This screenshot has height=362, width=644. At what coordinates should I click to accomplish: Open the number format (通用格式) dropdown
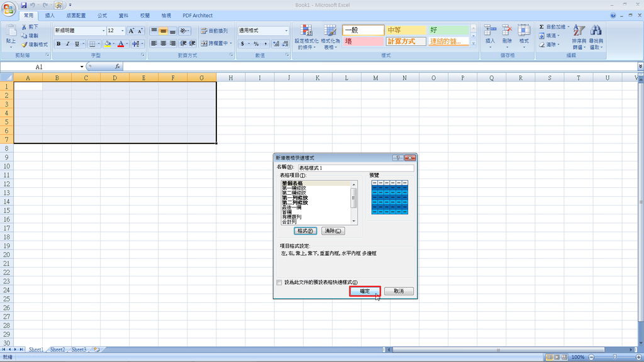pos(286,31)
